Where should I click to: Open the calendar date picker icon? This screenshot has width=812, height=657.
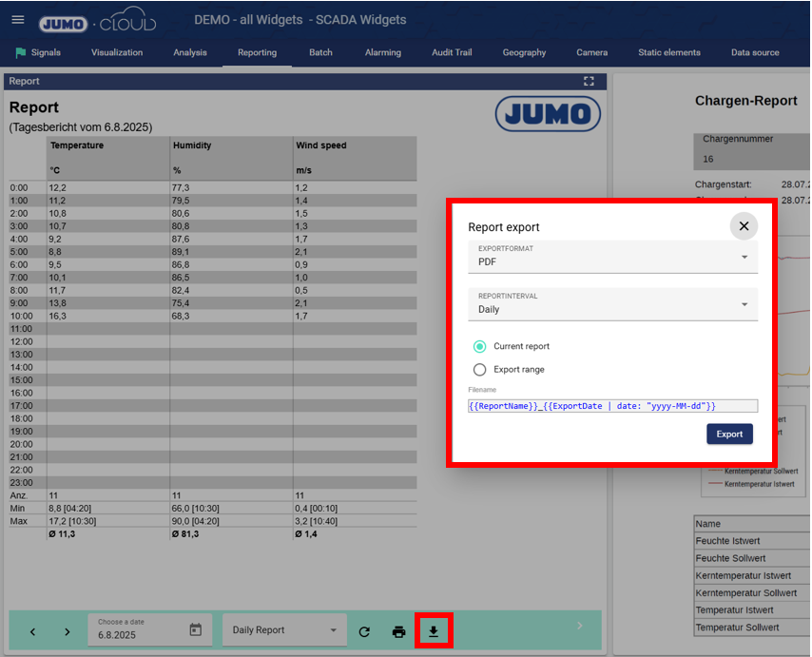[x=196, y=630]
